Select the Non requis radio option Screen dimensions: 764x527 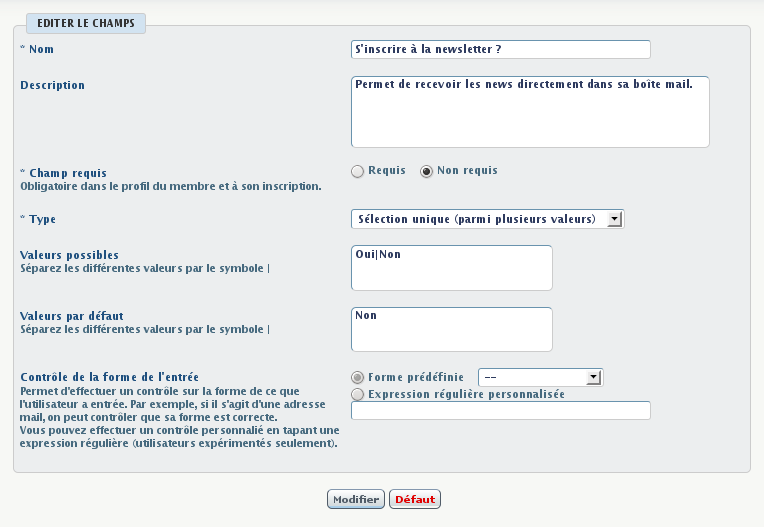(427, 171)
